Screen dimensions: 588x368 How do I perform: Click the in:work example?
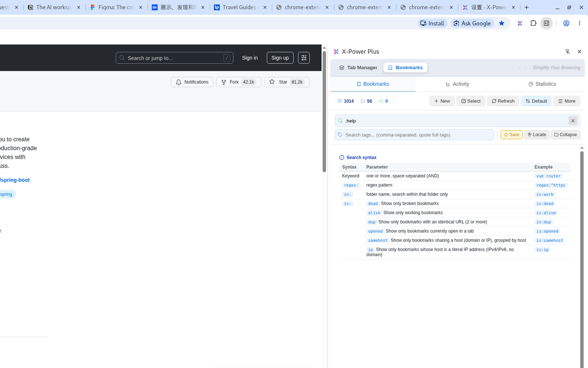click(545, 195)
